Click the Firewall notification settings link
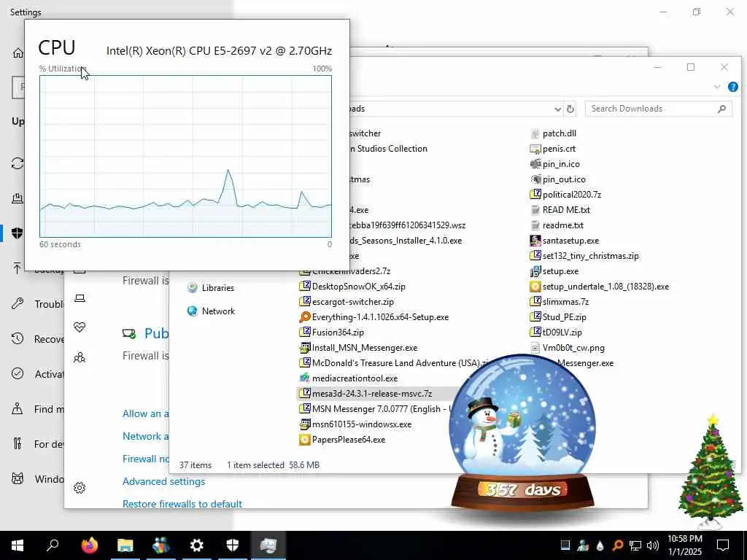The image size is (747, 560). (146, 459)
